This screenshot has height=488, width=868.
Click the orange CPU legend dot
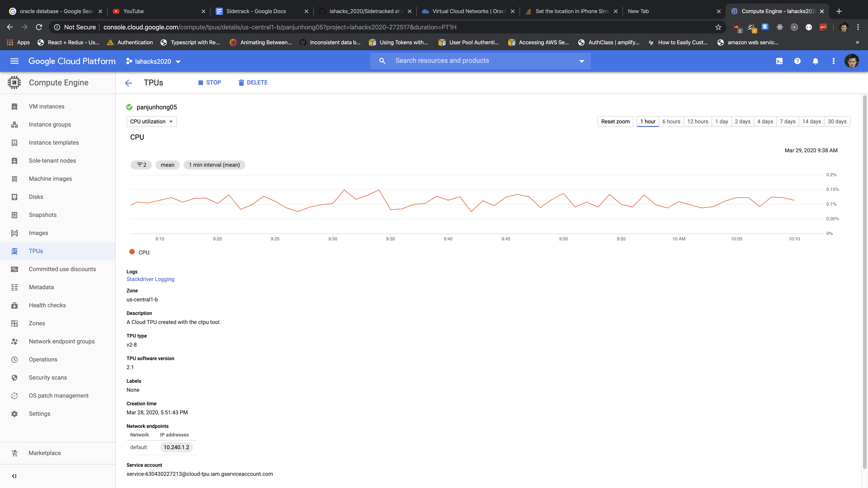point(132,252)
